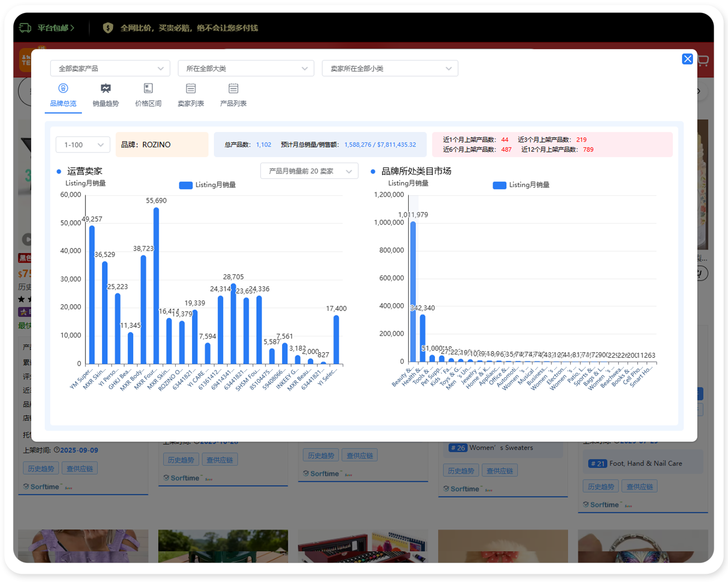Click the 55,690 tallest seller bar
728x582 pixels.
coord(156,286)
